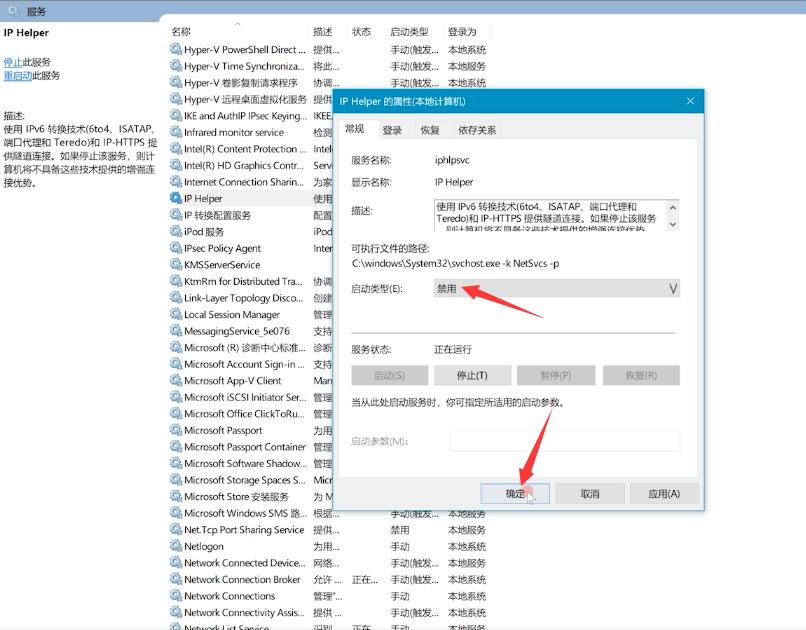This screenshot has width=806, height=630.
Task: Click the IP Helper service gear icon
Action: tap(176, 198)
